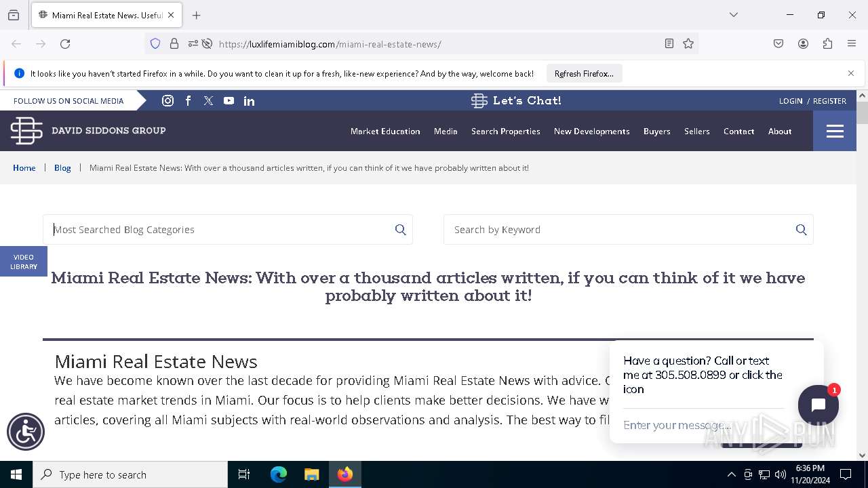Click the volume icon in system tray
The image size is (868, 488).
pos(781,474)
